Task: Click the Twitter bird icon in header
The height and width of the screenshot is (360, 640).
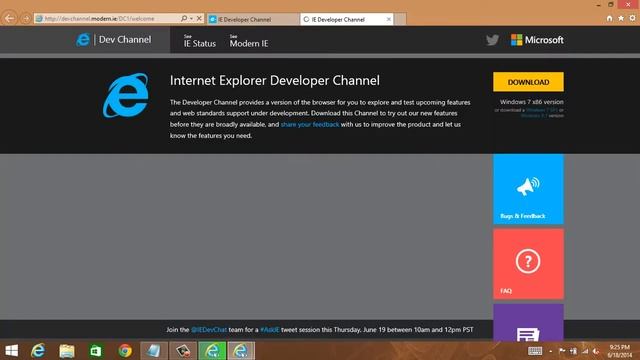Action: [492, 40]
